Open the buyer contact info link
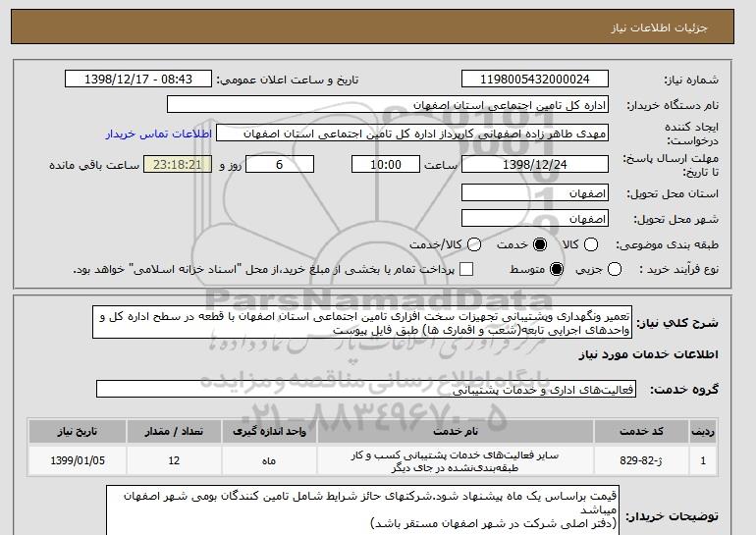 coord(159,134)
